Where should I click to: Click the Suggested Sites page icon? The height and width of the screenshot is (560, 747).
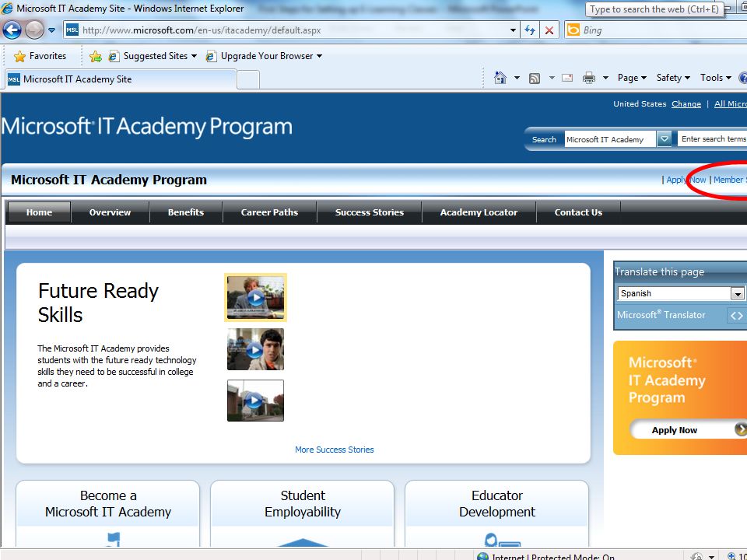[114, 56]
